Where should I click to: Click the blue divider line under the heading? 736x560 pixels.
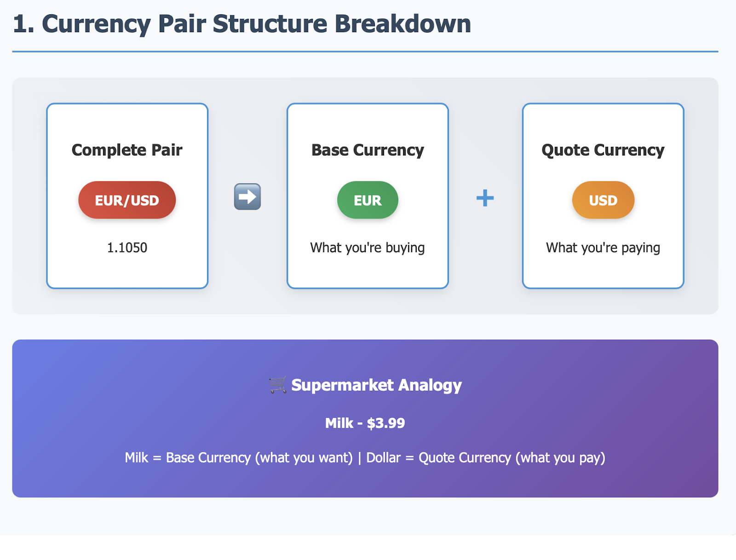click(365, 52)
